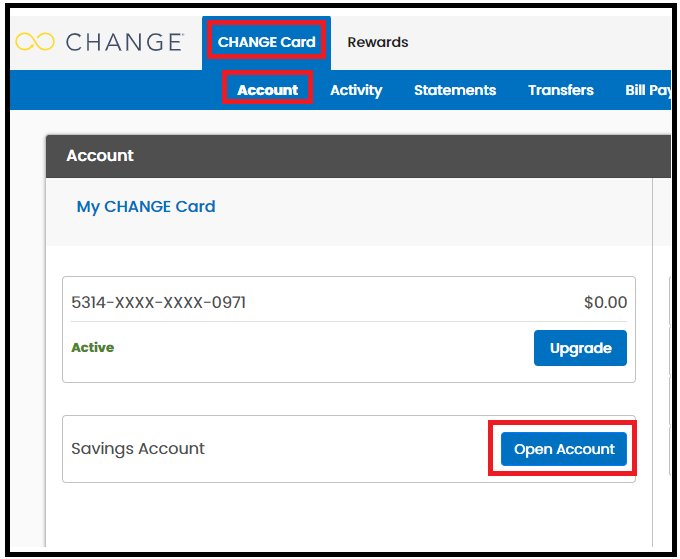Click the Active status label
The height and width of the screenshot is (559, 680).
point(93,347)
